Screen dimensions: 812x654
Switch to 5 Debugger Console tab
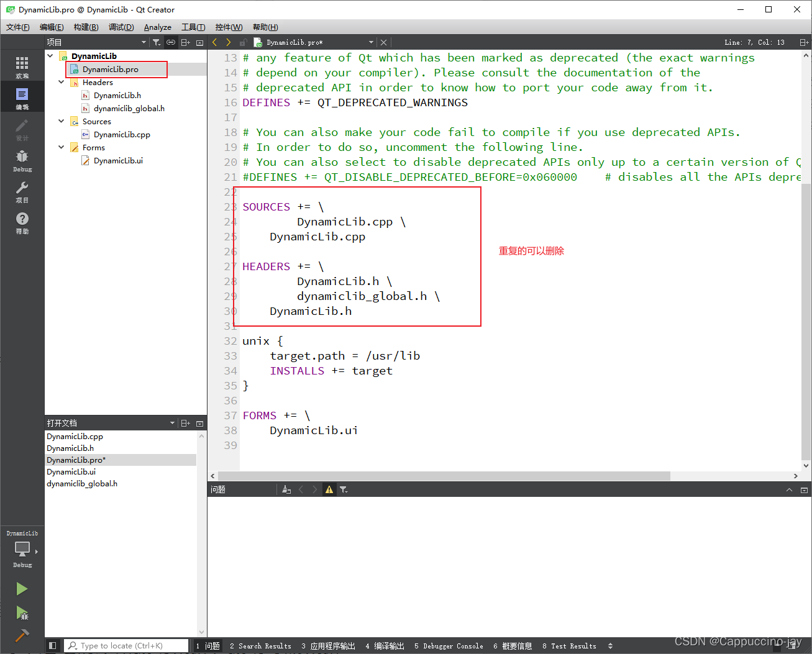[449, 646]
